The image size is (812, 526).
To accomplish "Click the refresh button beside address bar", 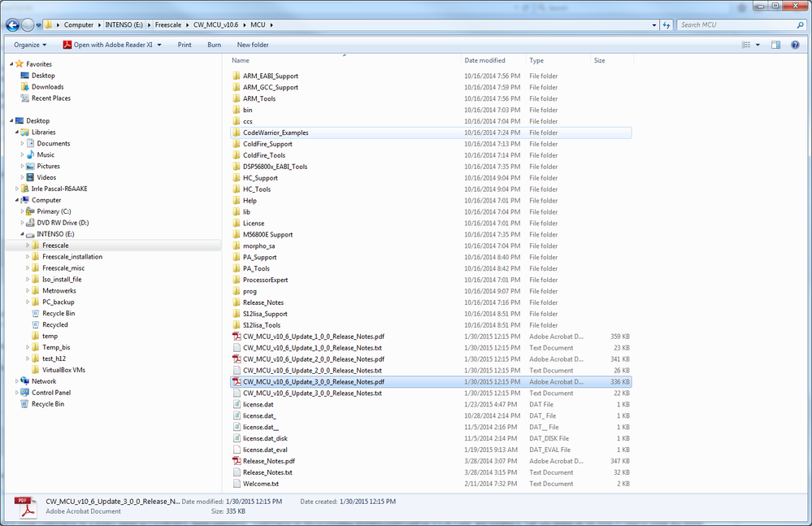I will pyautogui.click(x=667, y=25).
